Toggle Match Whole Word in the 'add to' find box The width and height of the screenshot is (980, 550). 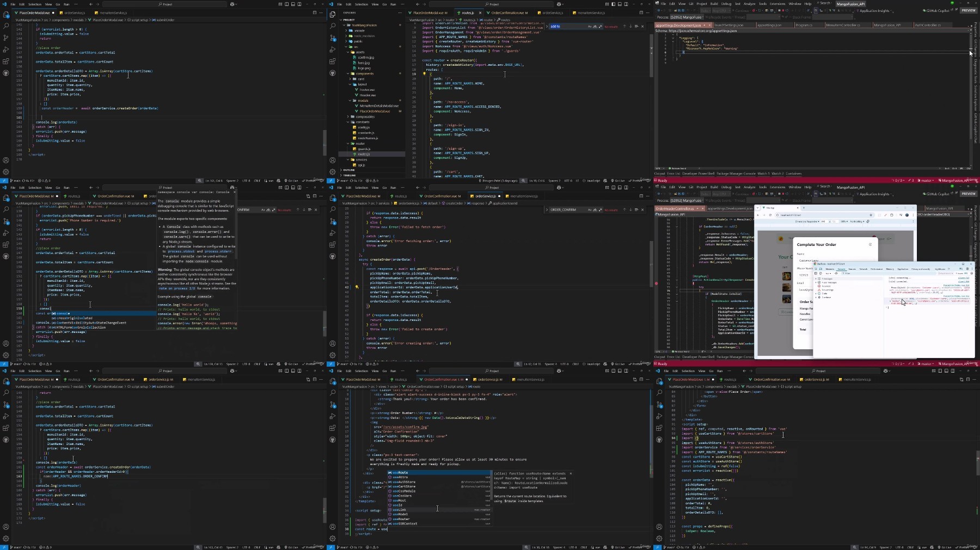[x=595, y=26]
